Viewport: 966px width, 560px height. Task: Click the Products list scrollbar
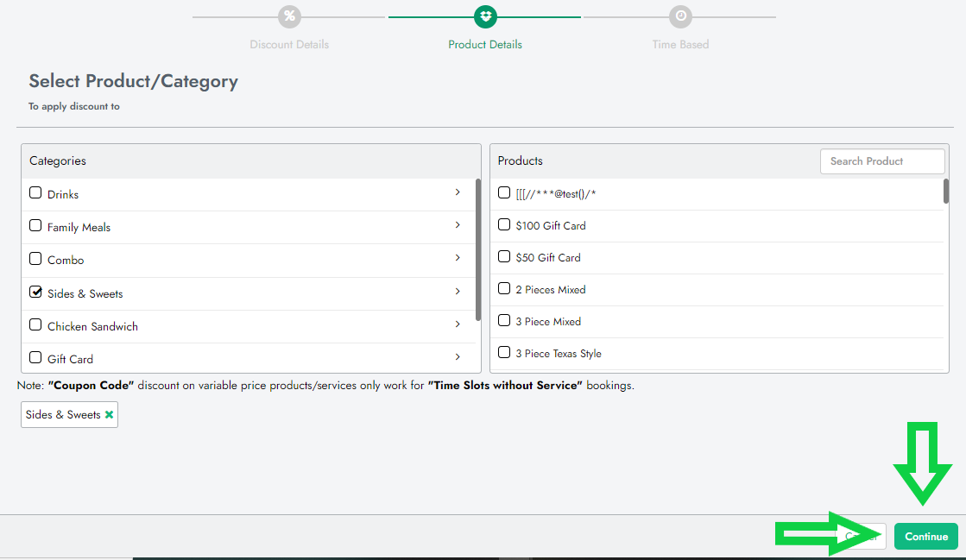tap(946, 192)
